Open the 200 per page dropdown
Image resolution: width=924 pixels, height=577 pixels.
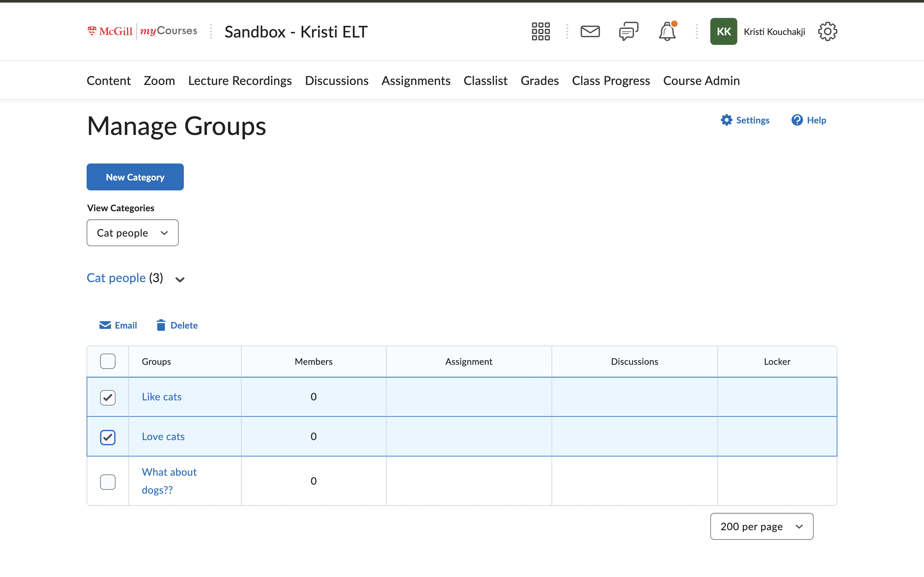761,526
